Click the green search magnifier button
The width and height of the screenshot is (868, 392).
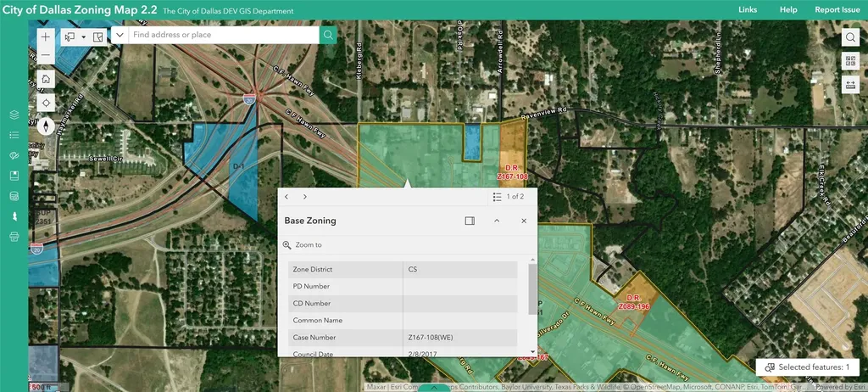pyautogui.click(x=328, y=35)
